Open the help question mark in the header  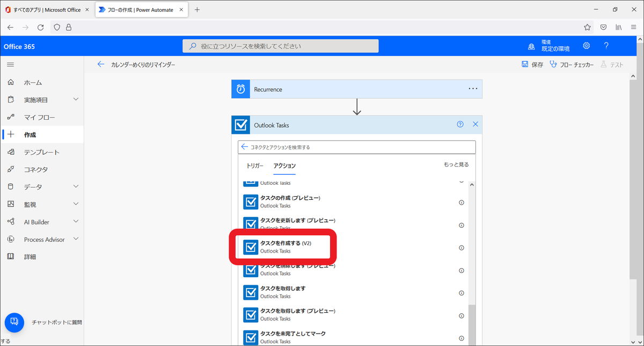coord(606,46)
